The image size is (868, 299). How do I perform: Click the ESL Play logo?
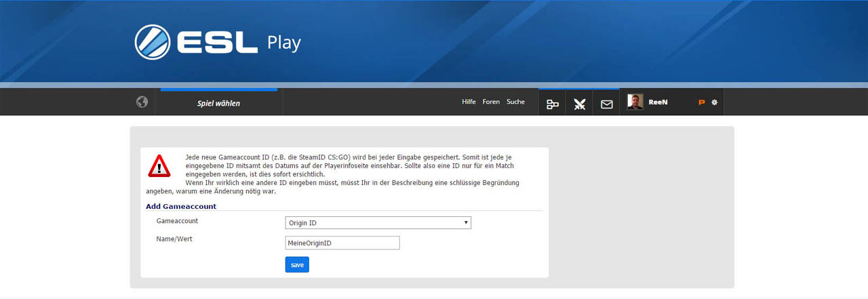[217, 43]
